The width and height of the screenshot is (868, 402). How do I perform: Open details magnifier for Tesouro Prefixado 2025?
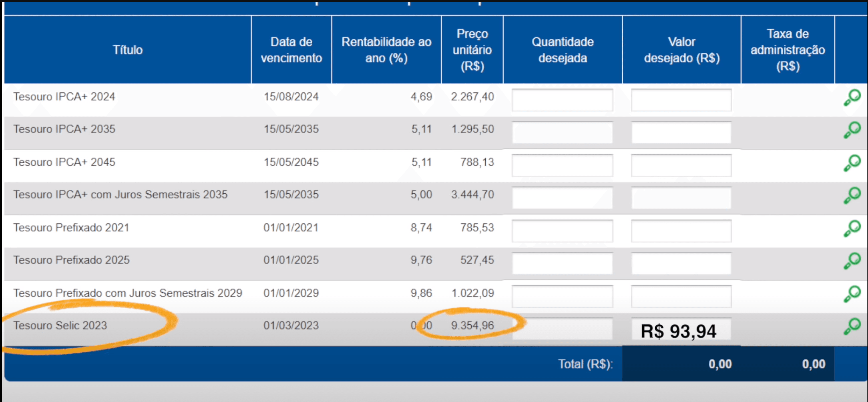pyautogui.click(x=852, y=261)
